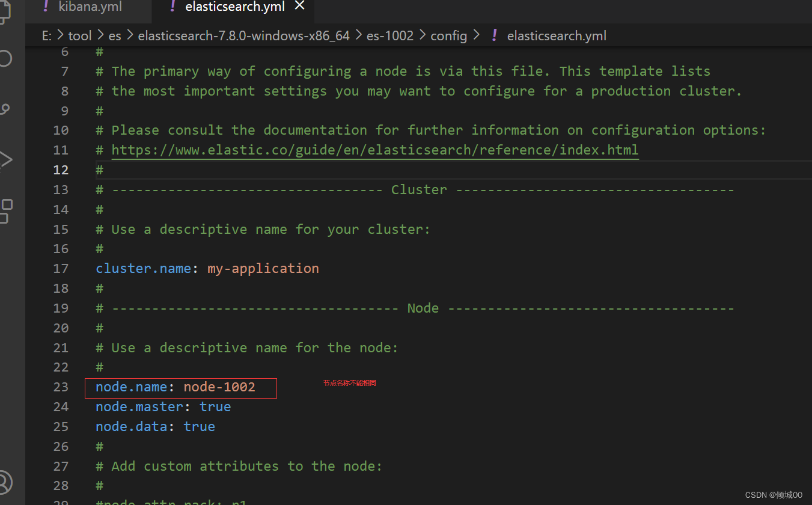Click the Node section header comment

point(415,308)
